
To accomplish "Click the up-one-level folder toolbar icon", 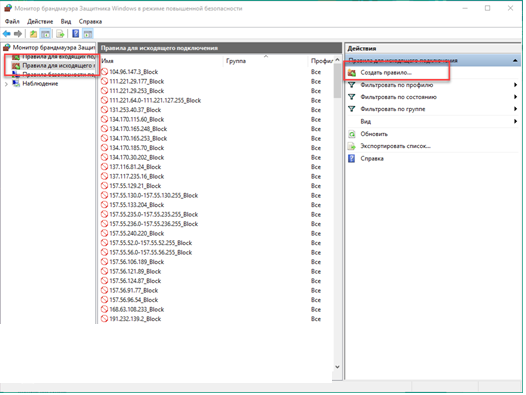I will (33, 34).
